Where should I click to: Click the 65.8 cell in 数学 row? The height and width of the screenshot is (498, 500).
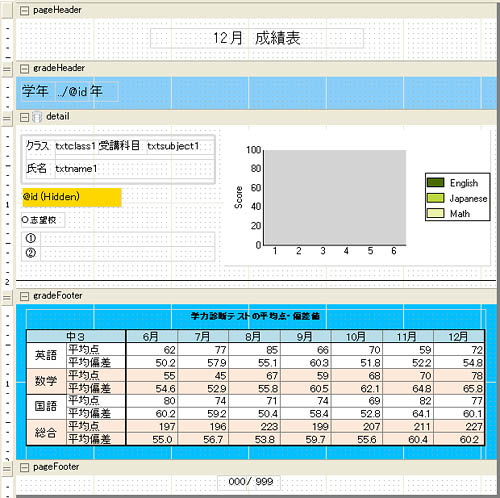point(459,388)
